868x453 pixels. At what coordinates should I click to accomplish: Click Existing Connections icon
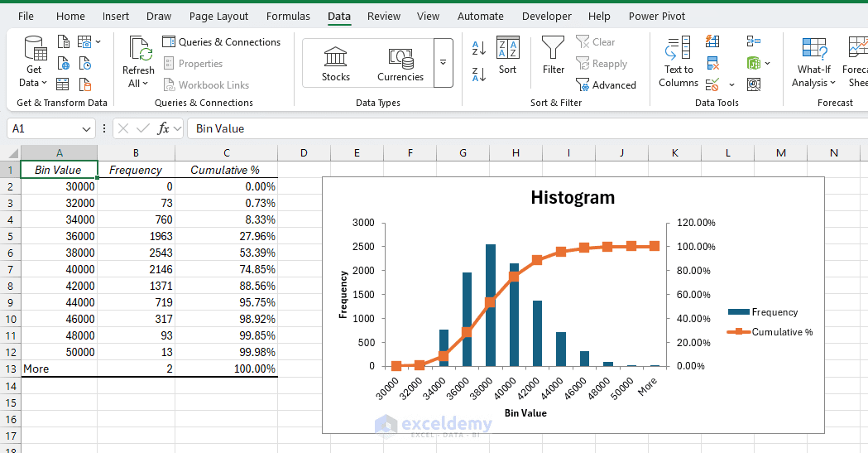coord(84,84)
